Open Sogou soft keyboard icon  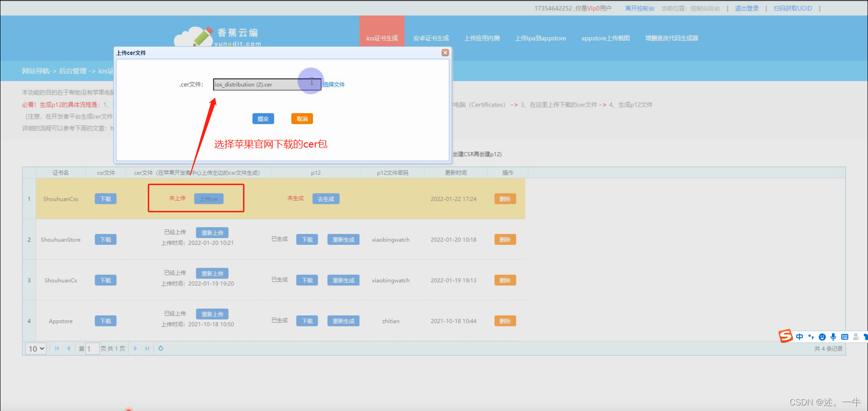(x=845, y=337)
